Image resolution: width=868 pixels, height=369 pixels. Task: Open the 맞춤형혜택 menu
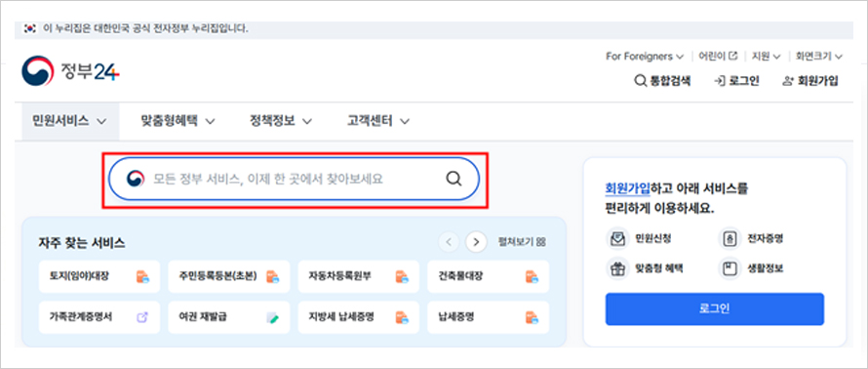click(178, 121)
